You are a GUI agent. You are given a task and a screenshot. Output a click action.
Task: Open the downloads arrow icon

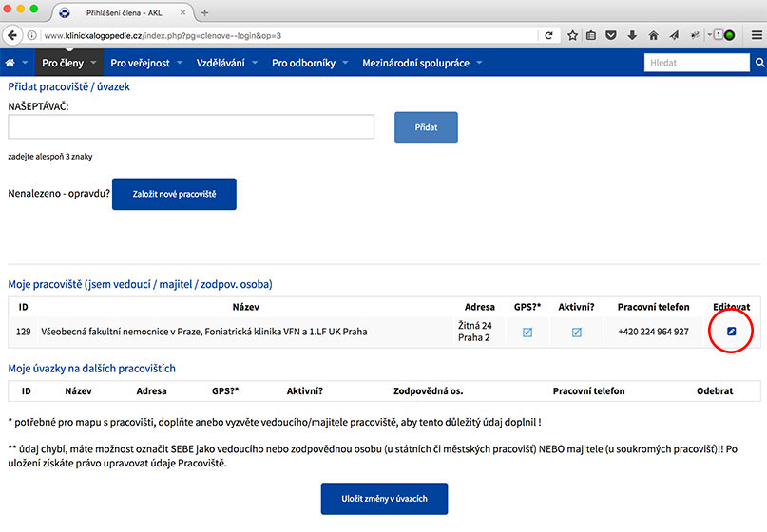pos(632,35)
